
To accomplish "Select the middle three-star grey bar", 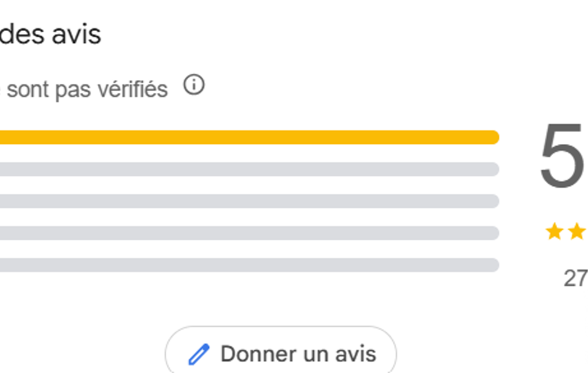I will pyautogui.click(x=250, y=201).
